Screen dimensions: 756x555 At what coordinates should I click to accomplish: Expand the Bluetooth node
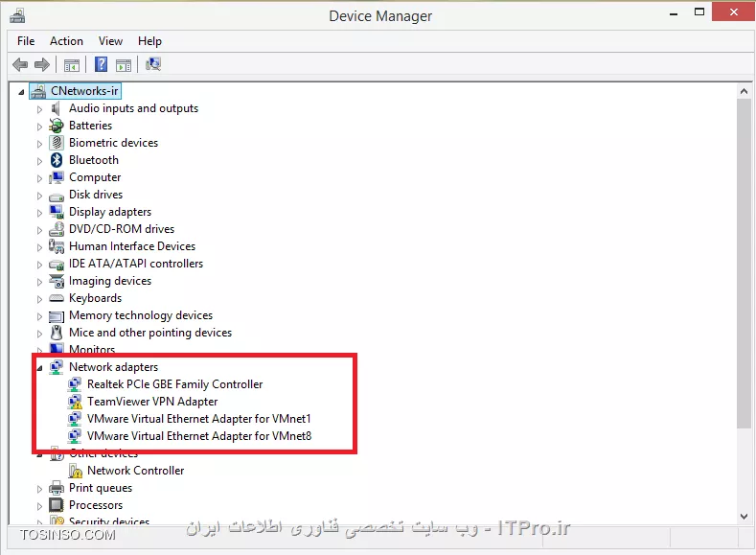point(39,161)
